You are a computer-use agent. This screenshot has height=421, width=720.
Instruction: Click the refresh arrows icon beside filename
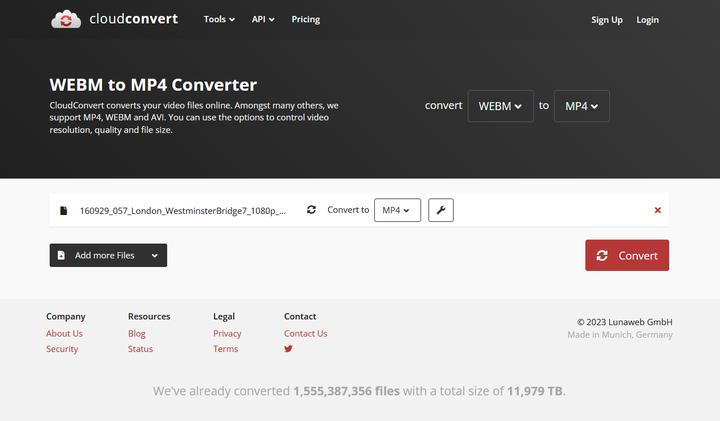311,210
